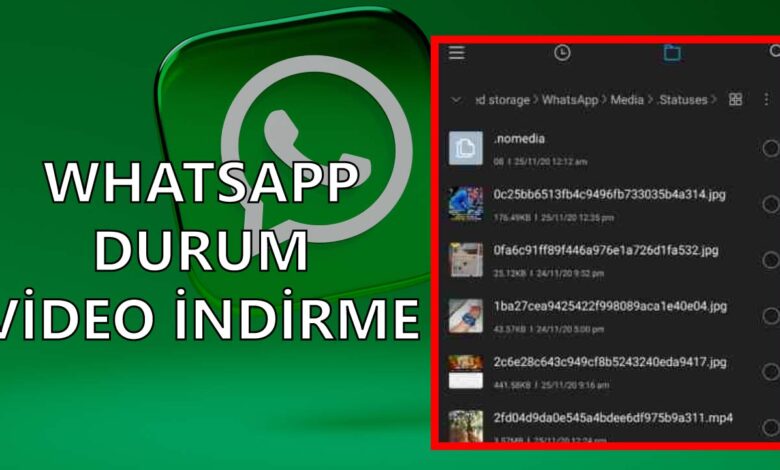Click the search icon in file manager
Screen dimensions: 780x470
[775, 51]
